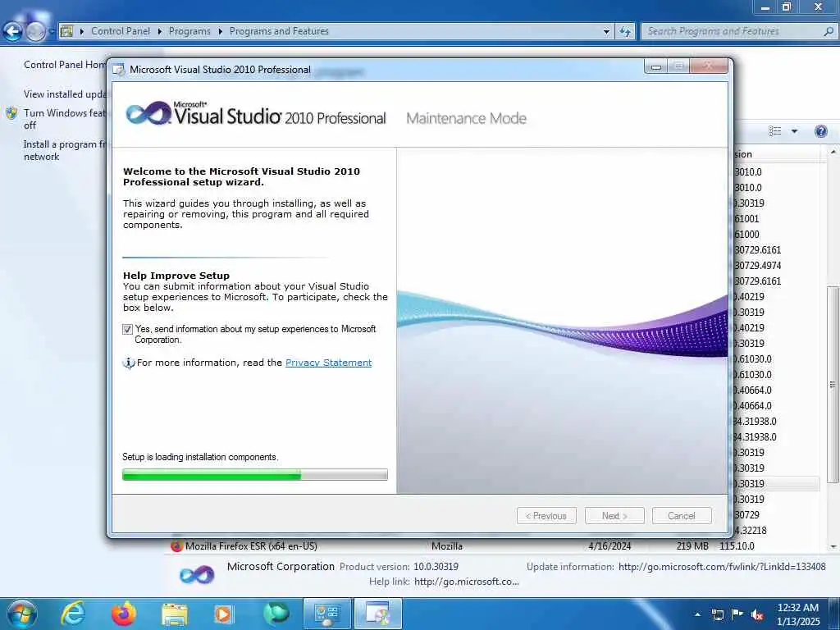Click the Action Center flag icon

(x=737, y=614)
